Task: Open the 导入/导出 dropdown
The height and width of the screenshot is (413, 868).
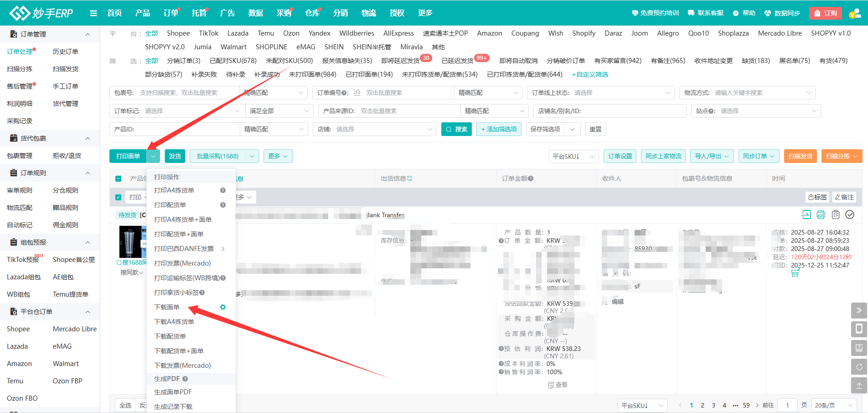Action: [712, 156]
